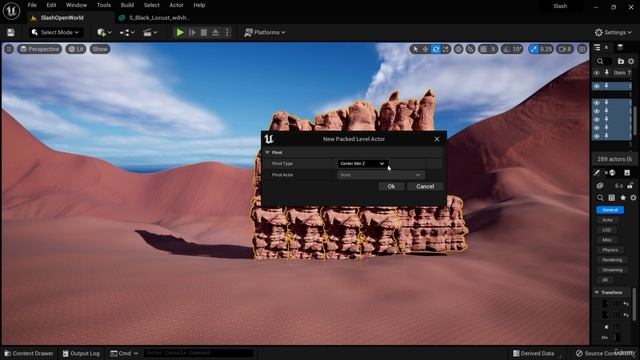640x360 pixels.
Task: Open the Pivot Type Center Min Z dropdown
Action: 362,164
